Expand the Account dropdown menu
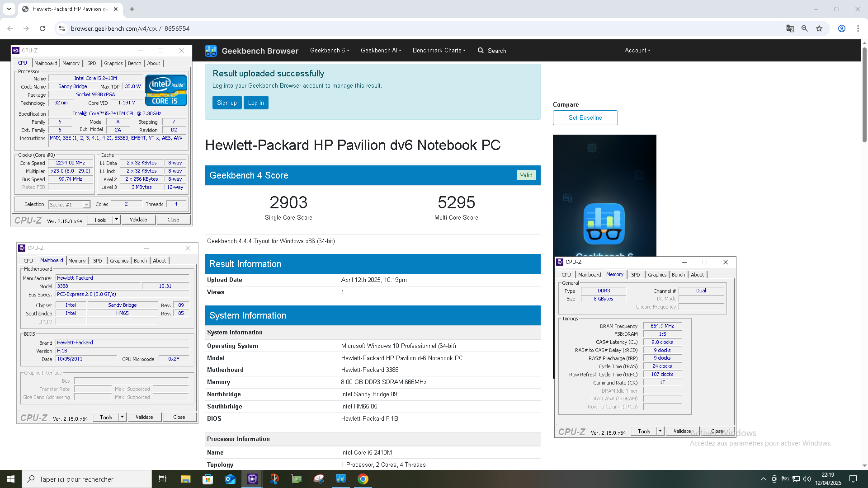The height and width of the screenshot is (488, 868). click(x=637, y=51)
